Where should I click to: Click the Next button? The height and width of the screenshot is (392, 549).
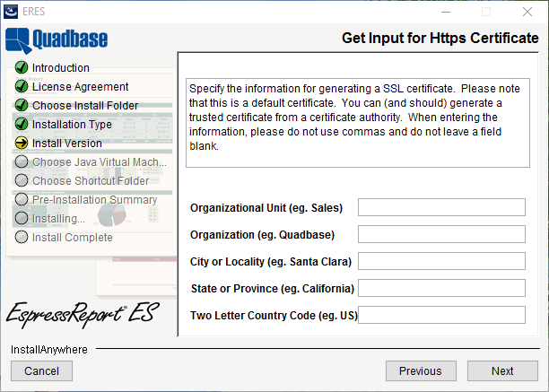tap(502, 370)
